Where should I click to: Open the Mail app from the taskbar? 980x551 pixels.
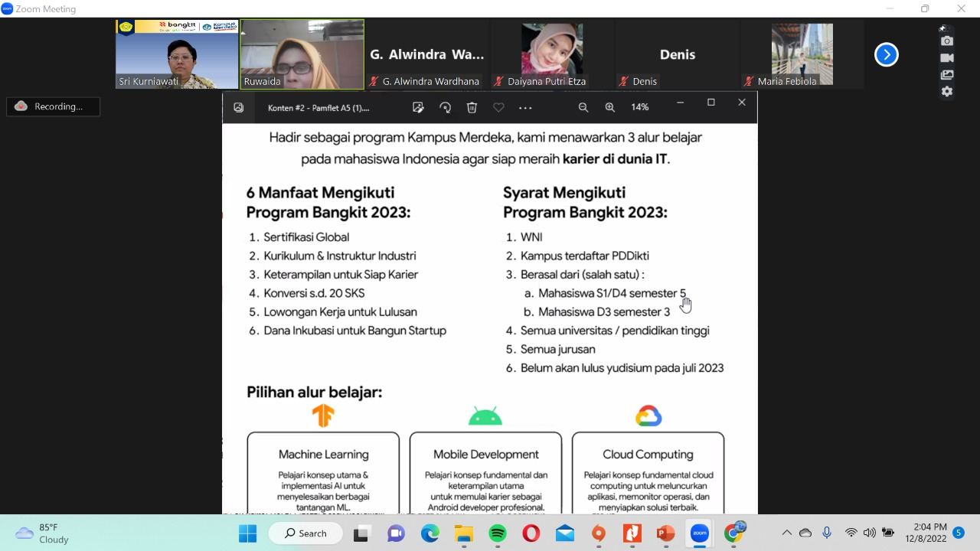point(565,533)
